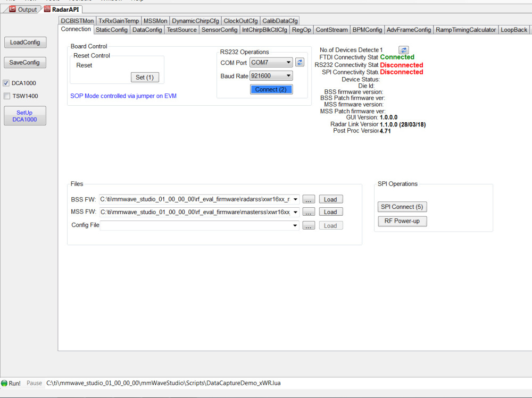The width and height of the screenshot is (532, 398).
Task: Switch to the DataConfig tab
Action: [147, 30]
